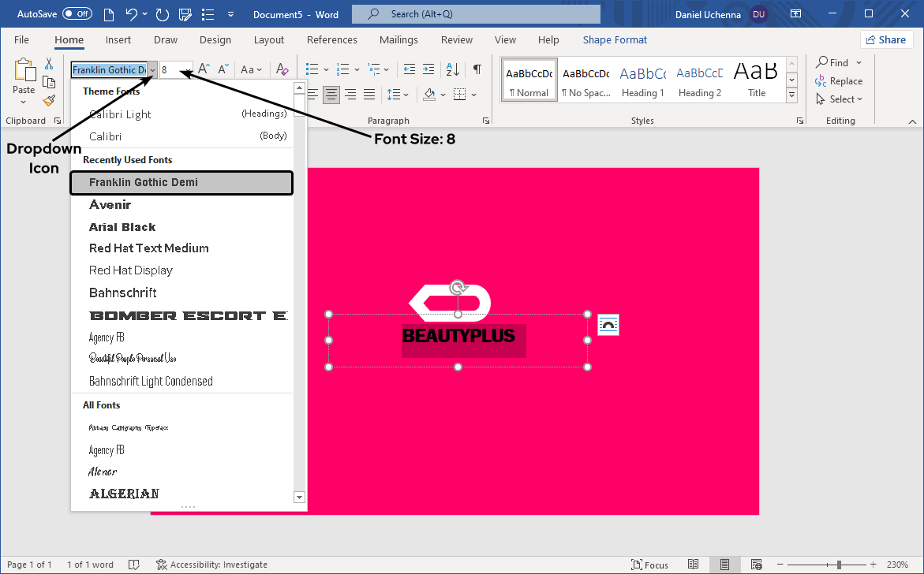Select Arial Black from the font list
924x574 pixels.
(x=122, y=227)
